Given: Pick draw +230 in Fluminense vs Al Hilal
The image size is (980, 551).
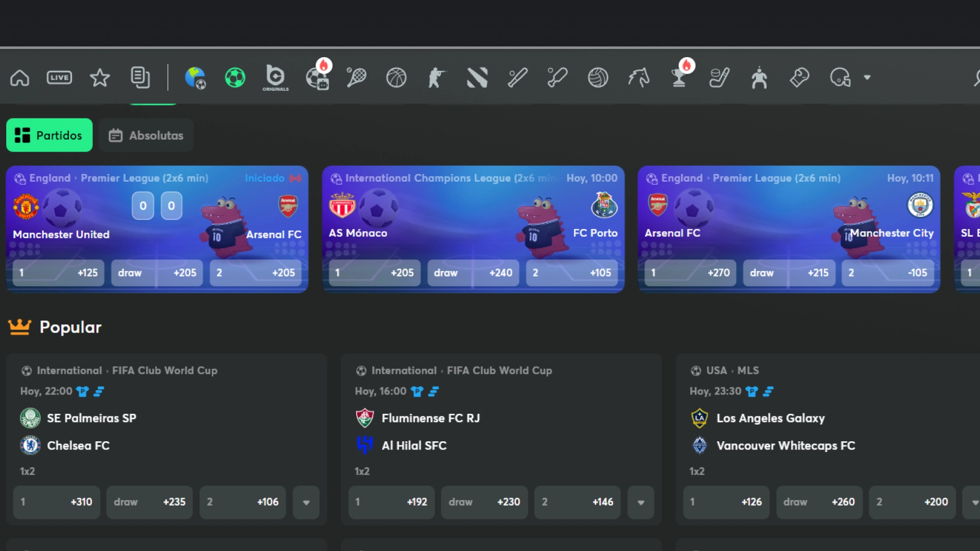Looking at the screenshot, I should click(484, 502).
